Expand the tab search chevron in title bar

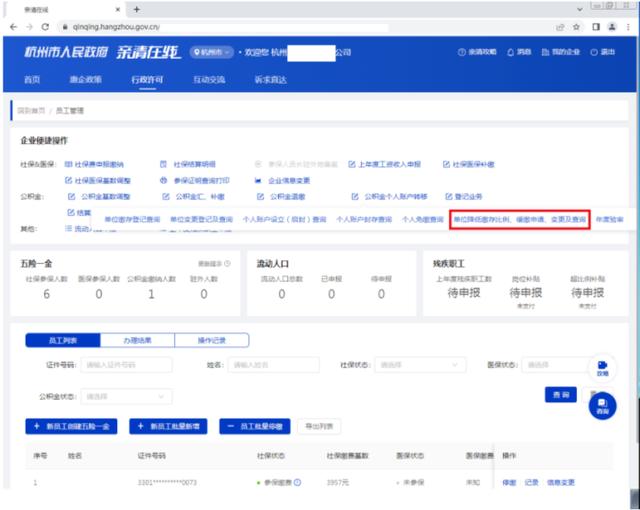click(580, 9)
